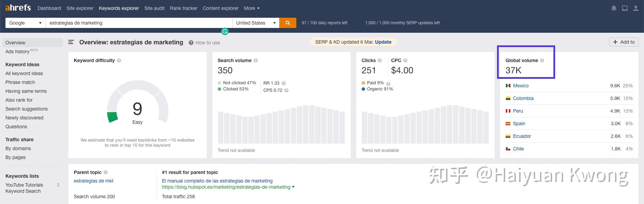Open the Mexico country link
This screenshot has height=204, width=644.
(521, 86)
